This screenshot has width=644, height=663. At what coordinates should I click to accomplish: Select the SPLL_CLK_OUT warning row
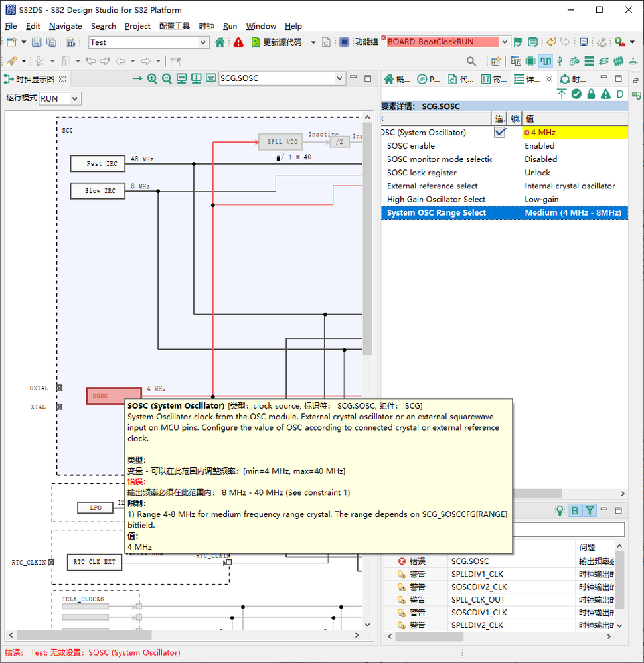click(x=499, y=599)
